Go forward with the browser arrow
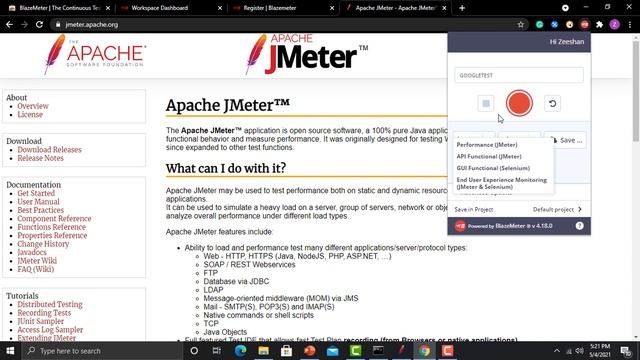The width and height of the screenshot is (640, 360). pos(24,24)
